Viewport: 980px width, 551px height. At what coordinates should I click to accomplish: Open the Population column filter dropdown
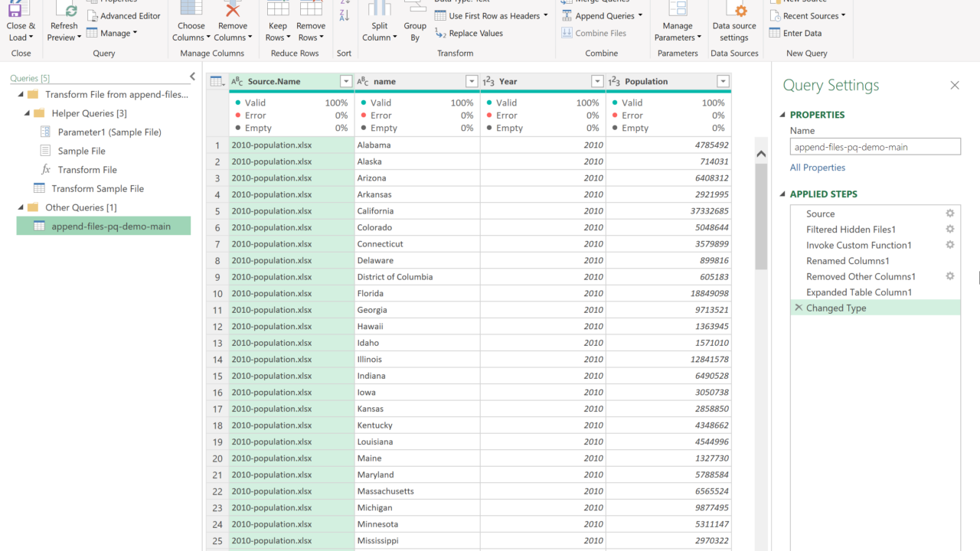coord(723,82)
